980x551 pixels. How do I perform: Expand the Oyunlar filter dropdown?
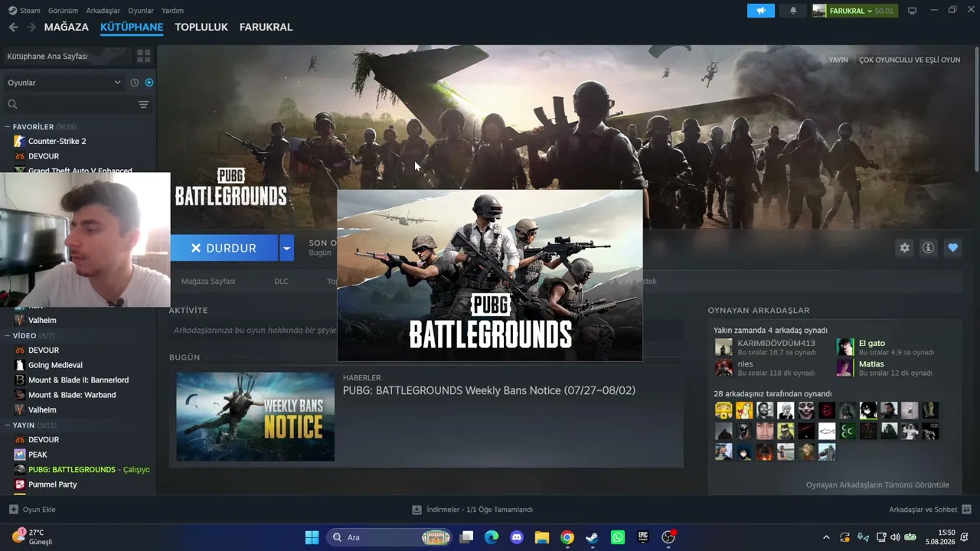[65, 83]
